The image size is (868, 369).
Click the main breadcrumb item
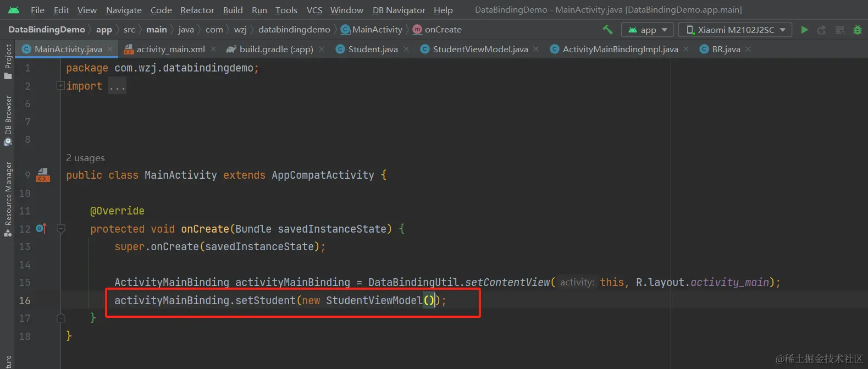[x=157, y=30]
